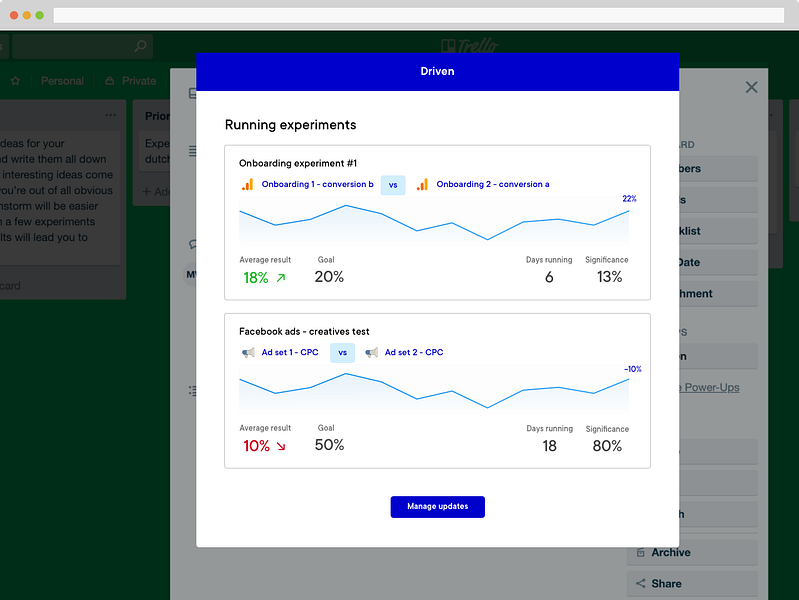Click the Facebook ads line chart
Image resolution: width=799 pixels, height=600 pixels.
point(434,391)
